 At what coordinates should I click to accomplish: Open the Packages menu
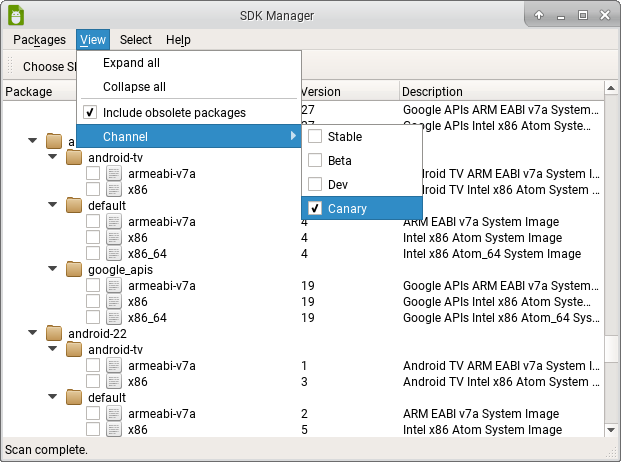tap(39, 40)
